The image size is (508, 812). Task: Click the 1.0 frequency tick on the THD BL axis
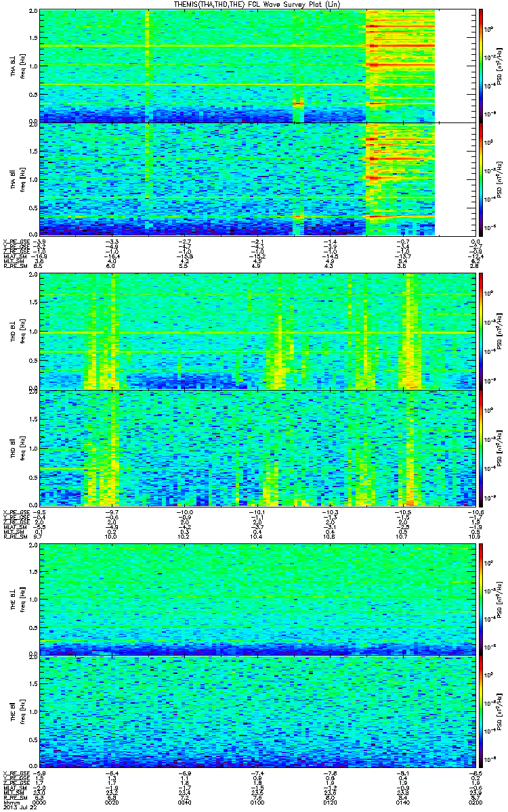33,331
